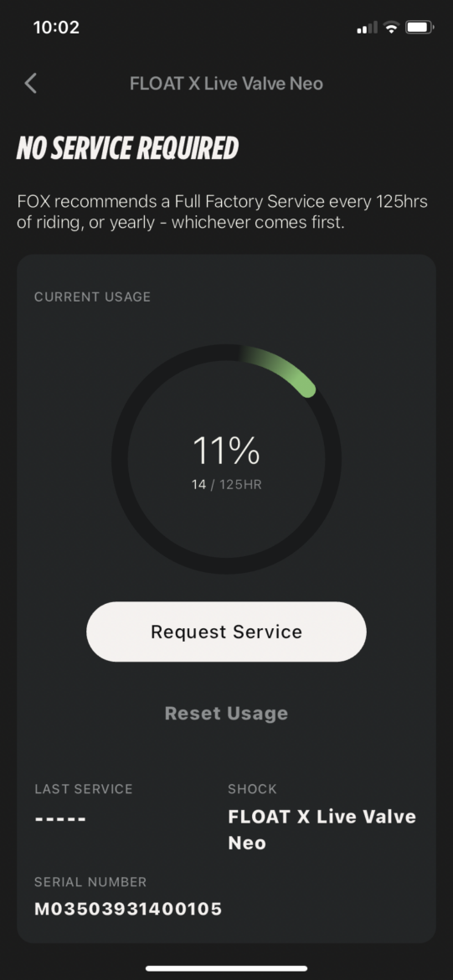This screenshot has height=980, width=453.
Task: Tap the home indicator bar
Action: pyautogui.click(x=226, y=968)
